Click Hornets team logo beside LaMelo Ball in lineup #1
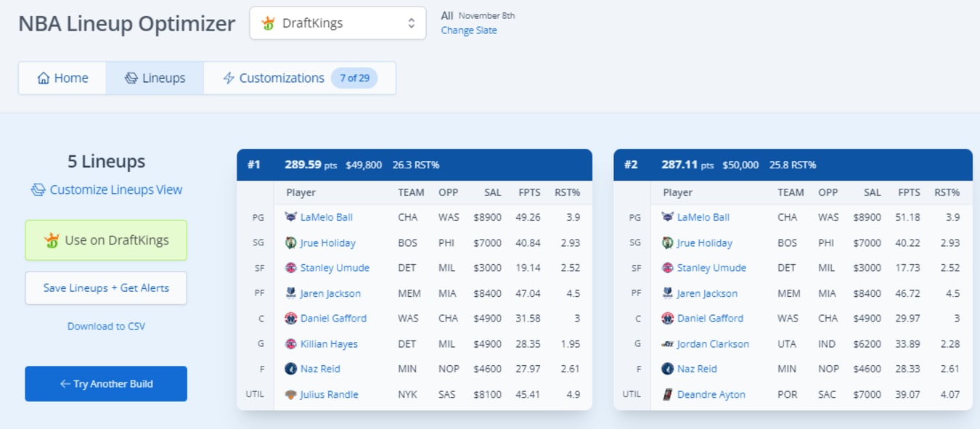The image size is (980, 429). coord(291,217)
